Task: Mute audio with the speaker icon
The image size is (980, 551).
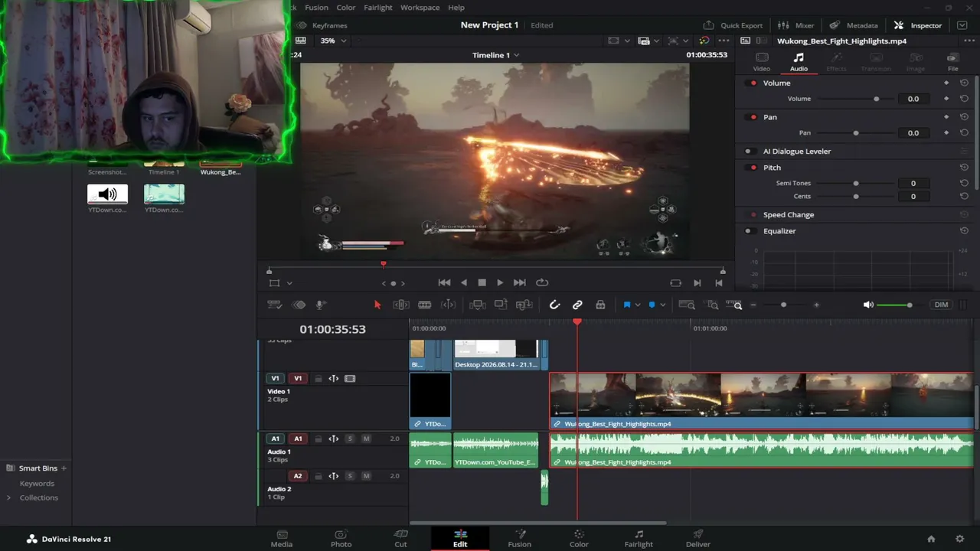Action: click(x=868, y=305)
